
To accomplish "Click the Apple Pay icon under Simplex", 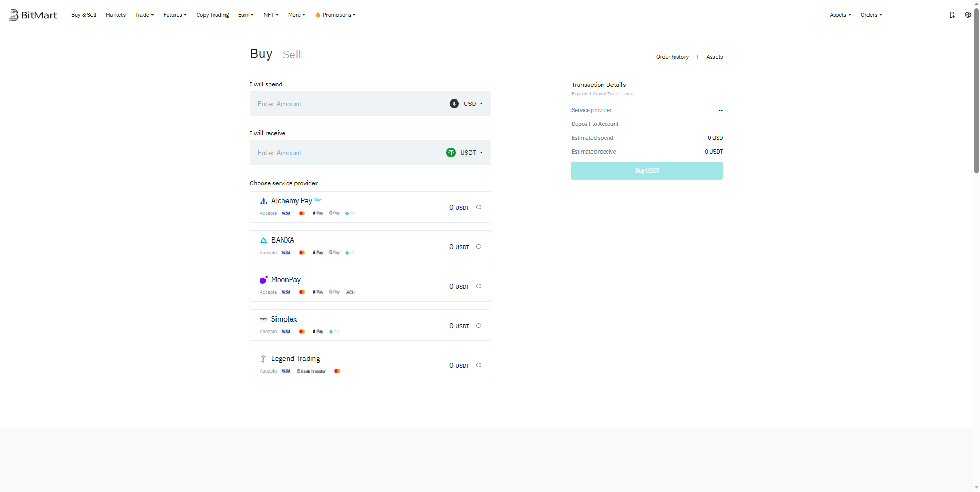I will (318, 332).
